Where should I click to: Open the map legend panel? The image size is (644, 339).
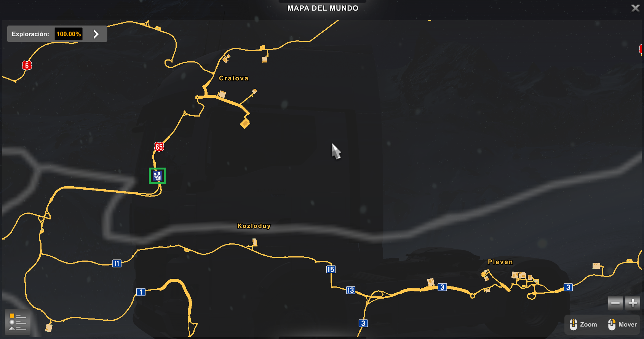18,322
